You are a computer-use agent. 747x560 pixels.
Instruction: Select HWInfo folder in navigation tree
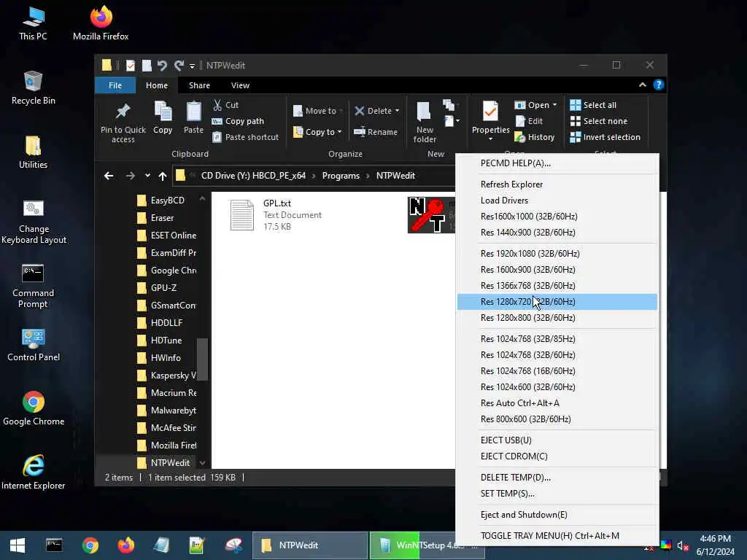coord(166,358)
